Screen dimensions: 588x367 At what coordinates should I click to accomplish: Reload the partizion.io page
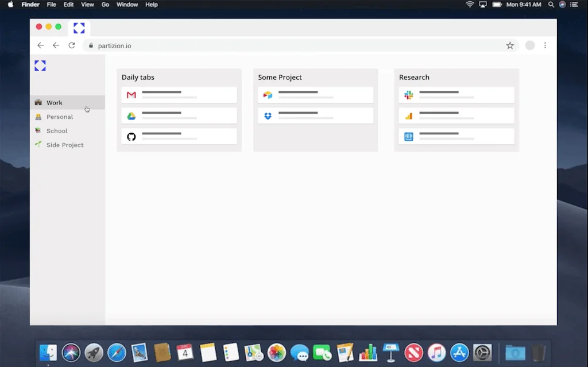(x=71, y=45)
